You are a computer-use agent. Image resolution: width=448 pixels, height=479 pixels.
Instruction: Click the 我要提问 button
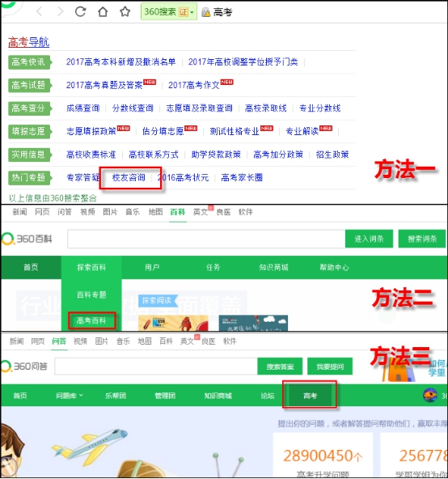(x=330, y=367)
